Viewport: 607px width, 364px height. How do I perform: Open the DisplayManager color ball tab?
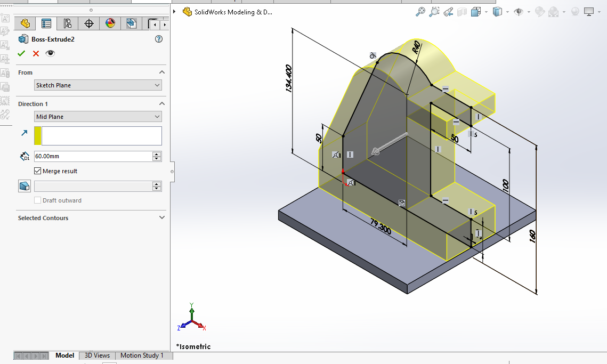pos(110,23)
